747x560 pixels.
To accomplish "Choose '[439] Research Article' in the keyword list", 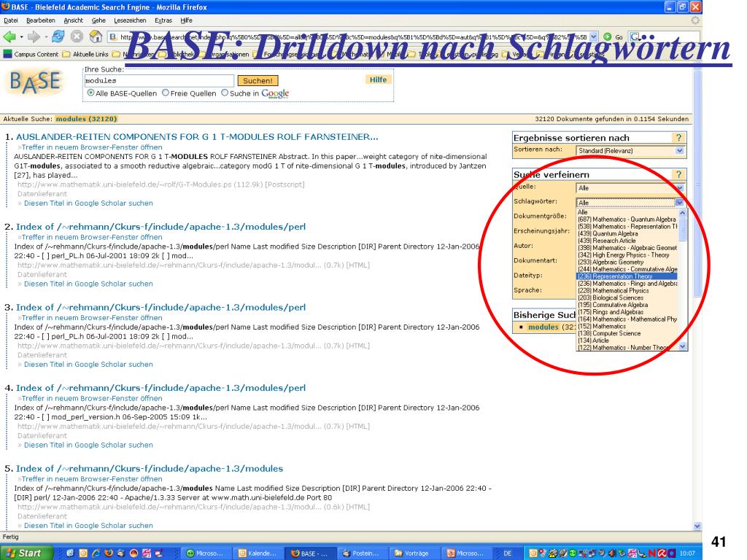I will click(x=627, y=241).
